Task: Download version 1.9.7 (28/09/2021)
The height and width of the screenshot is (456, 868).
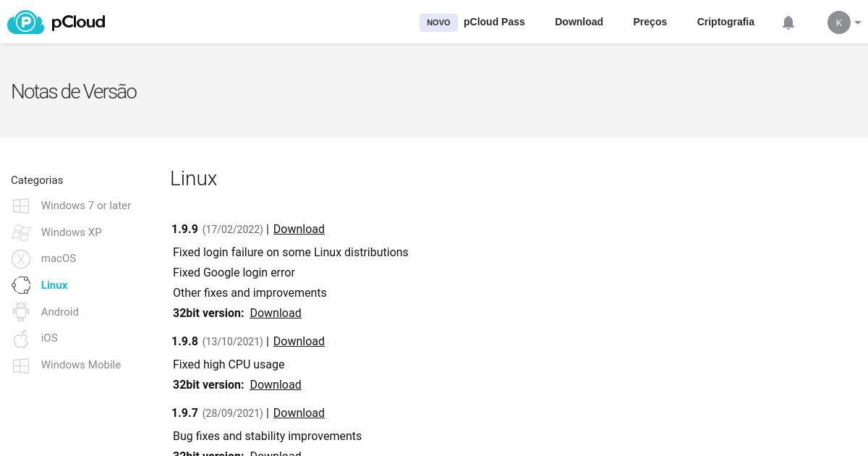Action: click(299, 413)
